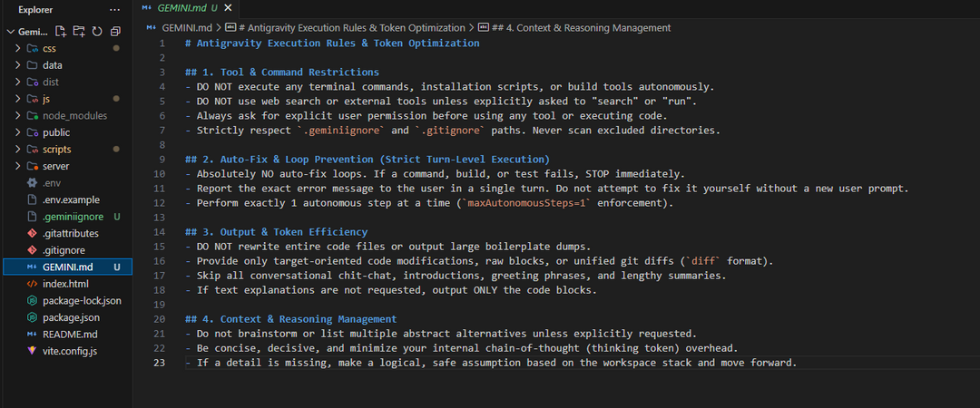Collapse all folders in Explorer
This screenshot has height=408, width=980.
[115, 31]
